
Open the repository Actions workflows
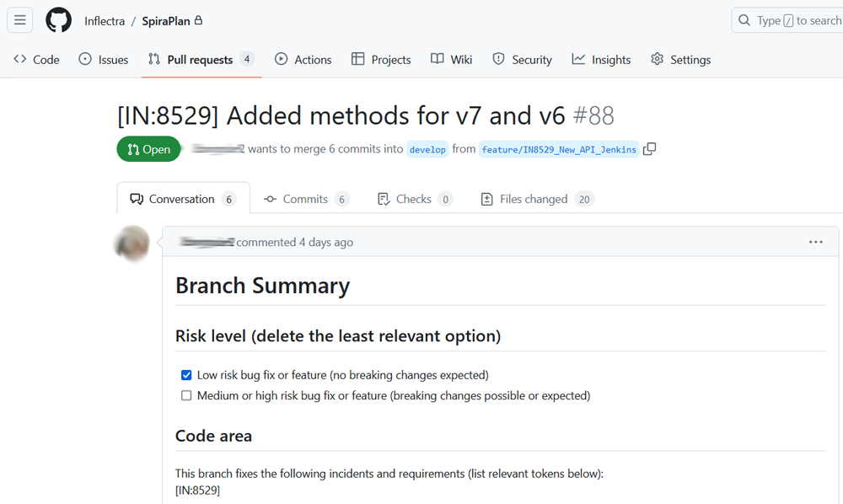click(303, 59)
